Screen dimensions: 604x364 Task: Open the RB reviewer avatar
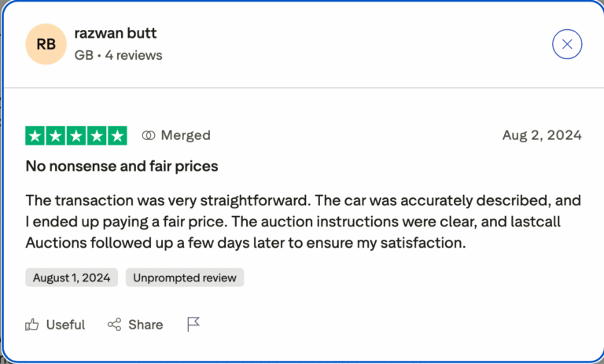click(46, 44)
